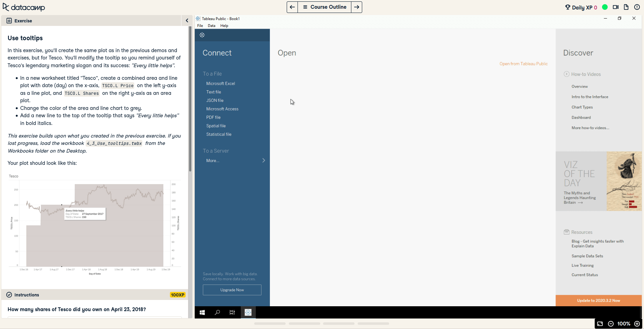Zoom out with the minus icon
This screenshot has height=329, width=644.
pyautogui.click(x=611, y=324)
